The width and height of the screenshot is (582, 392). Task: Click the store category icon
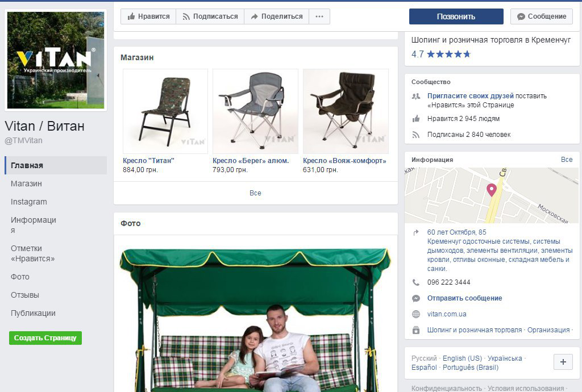[x=416, y=330]
